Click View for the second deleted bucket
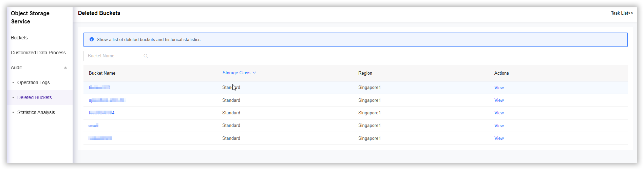 pos(499,100)
